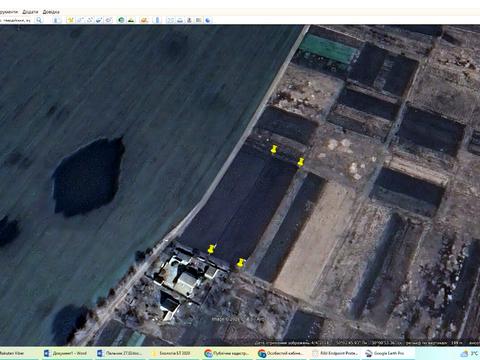Switch planets with the planet icon
480x360 pixels.
(x=144, y=20)
